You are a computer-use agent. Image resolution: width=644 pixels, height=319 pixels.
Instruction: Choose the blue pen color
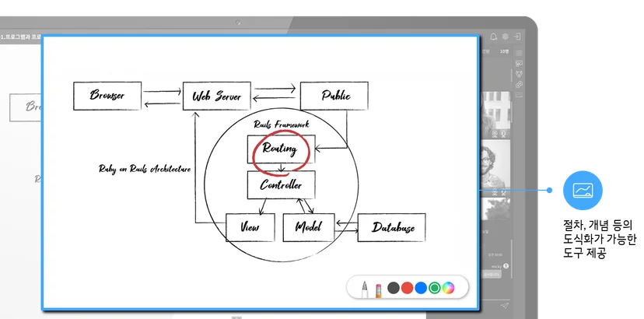click(421, 288)
